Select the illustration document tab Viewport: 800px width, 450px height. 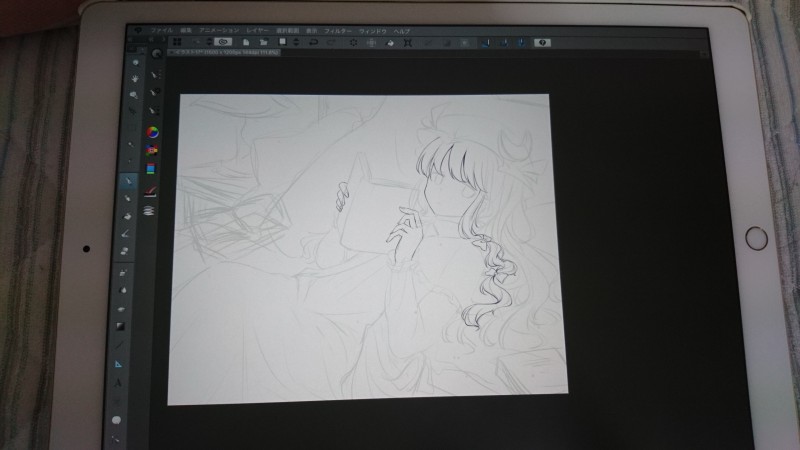tap(224, 53)
